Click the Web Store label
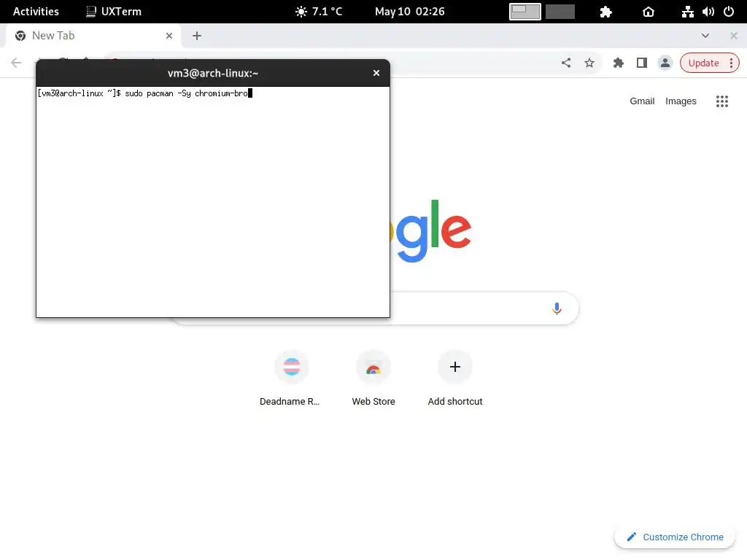Image resolution: width=747 pixels, height=560 pixels. point(373,402)
